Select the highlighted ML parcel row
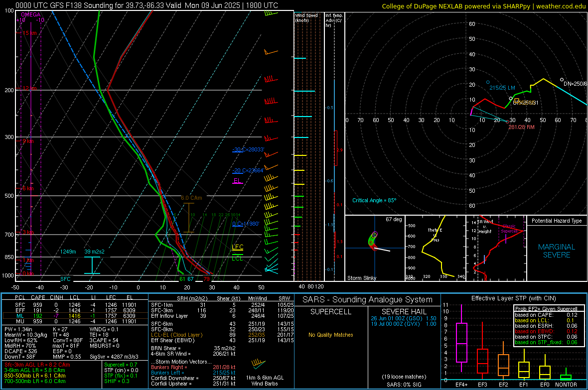The width and height of the screenshot is (588, 390). point(75,316)
